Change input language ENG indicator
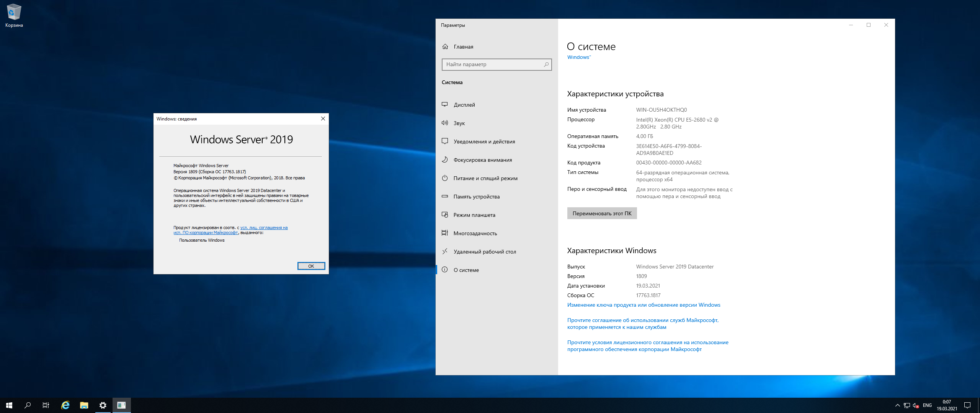This screenshot has height=413, width=980. click(x=927, y=405)
